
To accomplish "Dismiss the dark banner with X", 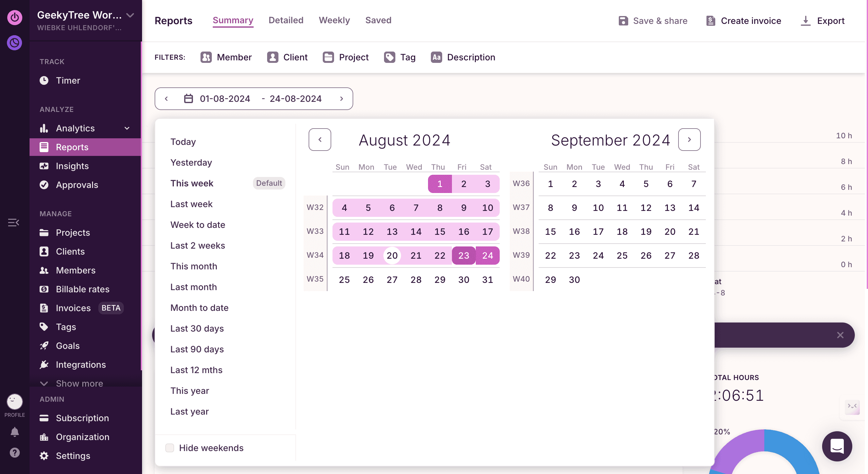I will [x=840, y=335].
